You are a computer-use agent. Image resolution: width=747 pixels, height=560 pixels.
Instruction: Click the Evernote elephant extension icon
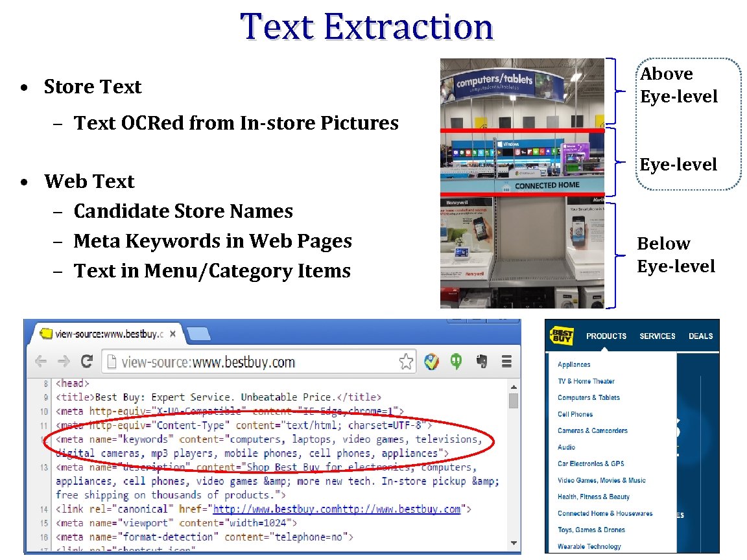point(482,362)
